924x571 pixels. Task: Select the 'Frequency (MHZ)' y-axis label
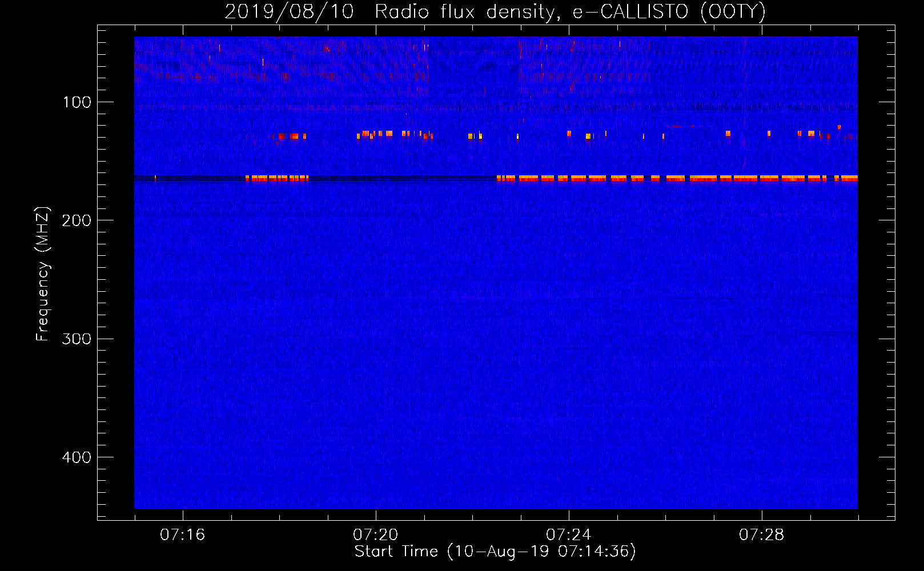43,274
